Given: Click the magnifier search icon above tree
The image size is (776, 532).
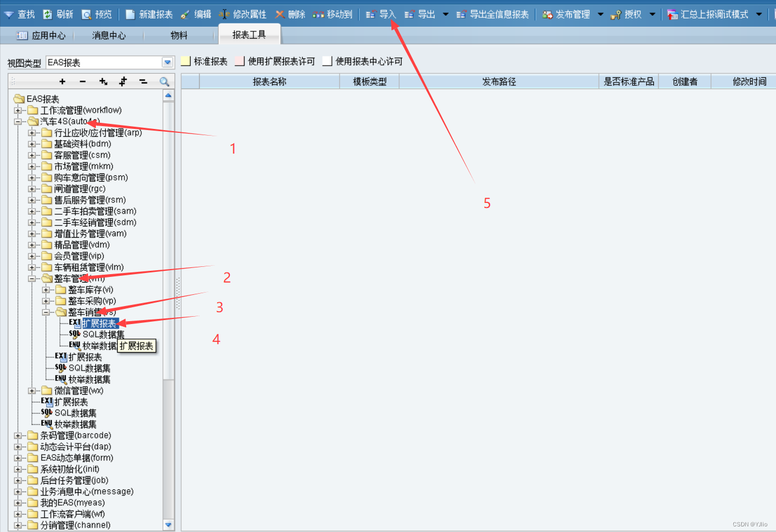Looking at the screenshot, I should (x=164, y=82).
